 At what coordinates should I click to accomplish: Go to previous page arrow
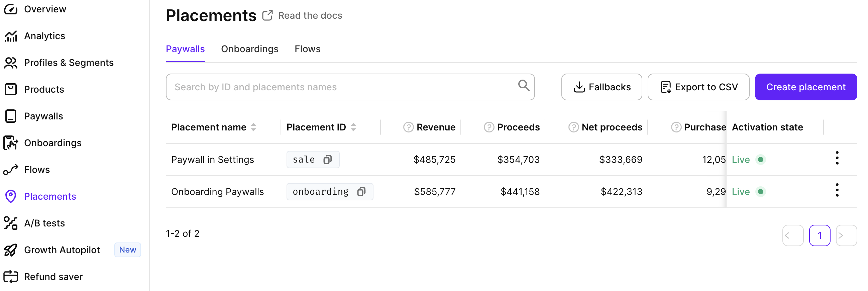pyautogui.click(x=792, y=235)
